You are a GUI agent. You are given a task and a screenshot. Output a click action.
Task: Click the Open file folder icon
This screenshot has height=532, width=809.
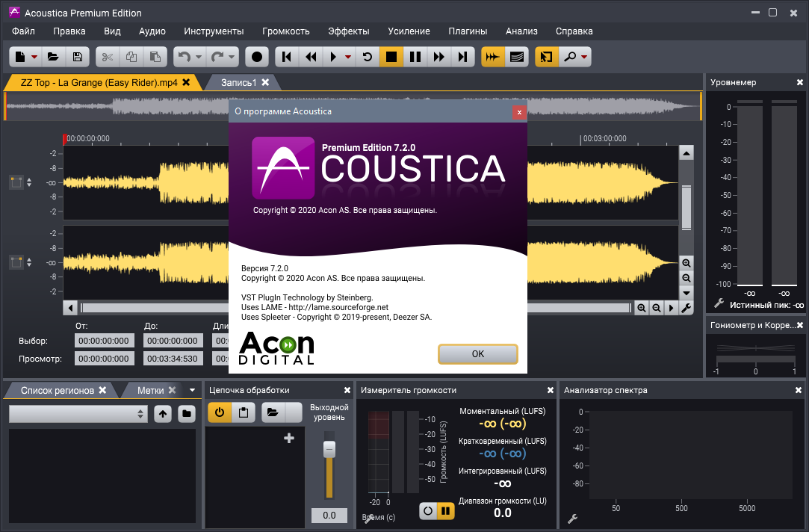53,57
